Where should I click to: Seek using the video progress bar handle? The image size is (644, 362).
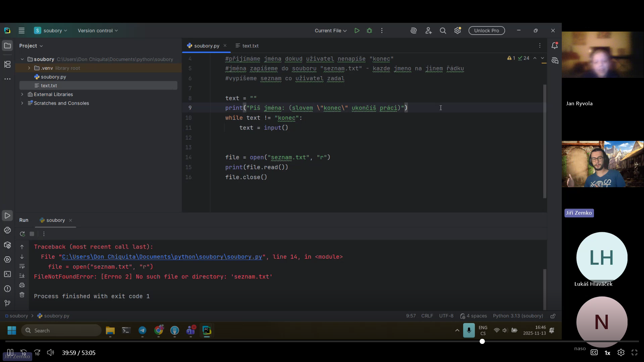click(482, 341)
